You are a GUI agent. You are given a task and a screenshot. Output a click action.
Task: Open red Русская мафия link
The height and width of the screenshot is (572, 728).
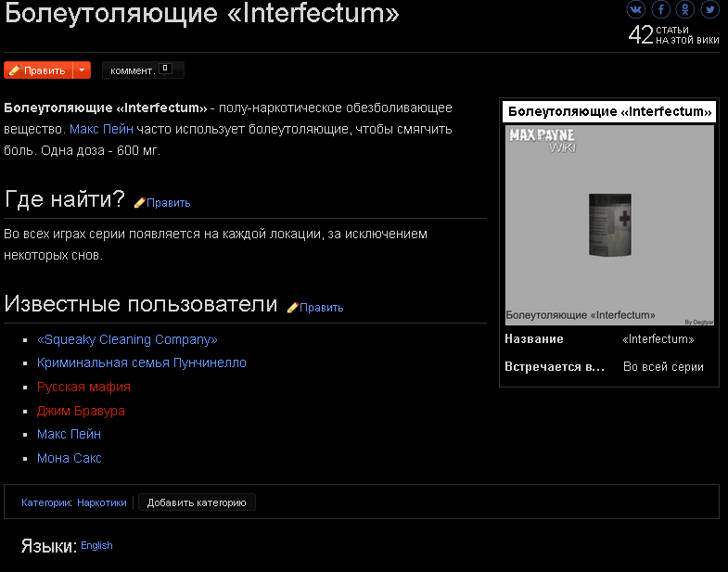83,388
